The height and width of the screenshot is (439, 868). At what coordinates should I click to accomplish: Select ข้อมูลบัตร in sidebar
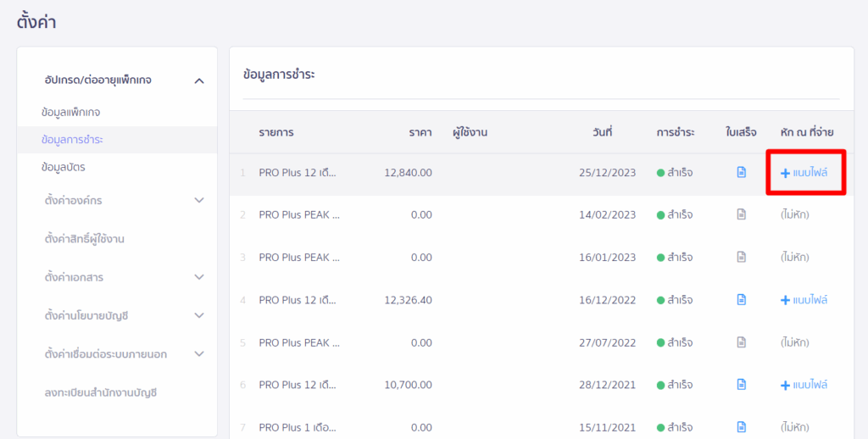click(x=63, y=166)
